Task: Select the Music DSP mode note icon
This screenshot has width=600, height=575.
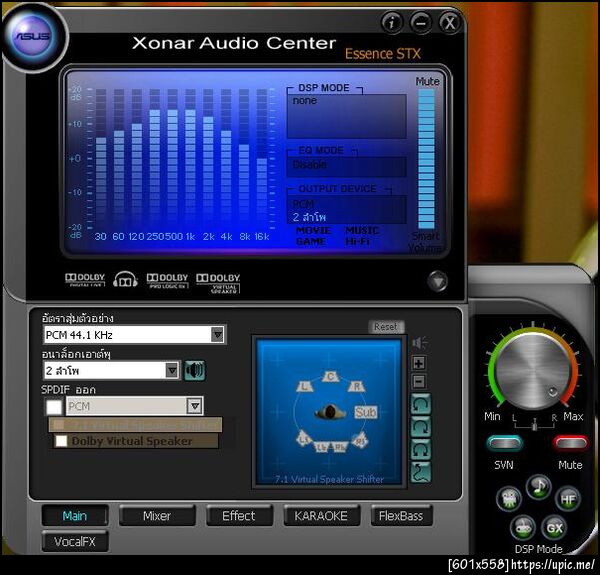Action: 538,487
